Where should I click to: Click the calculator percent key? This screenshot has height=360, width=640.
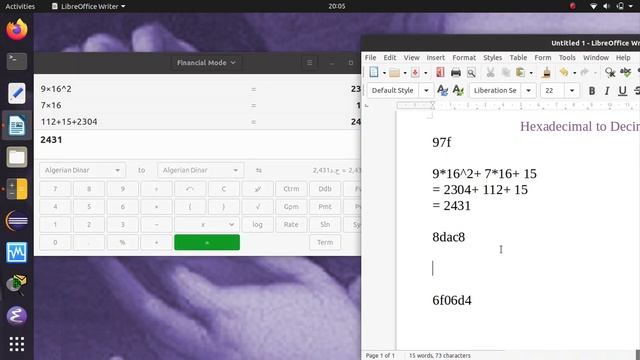click(x=122, y=242)
